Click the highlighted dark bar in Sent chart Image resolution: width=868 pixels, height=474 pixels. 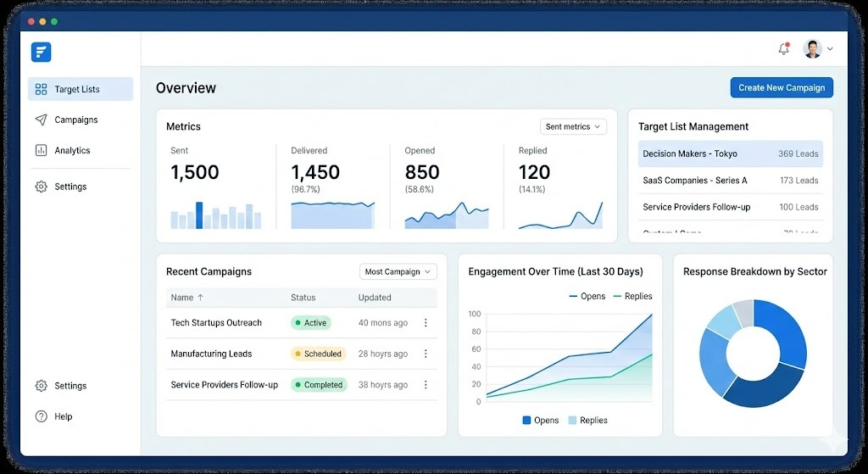coord(199,215)
